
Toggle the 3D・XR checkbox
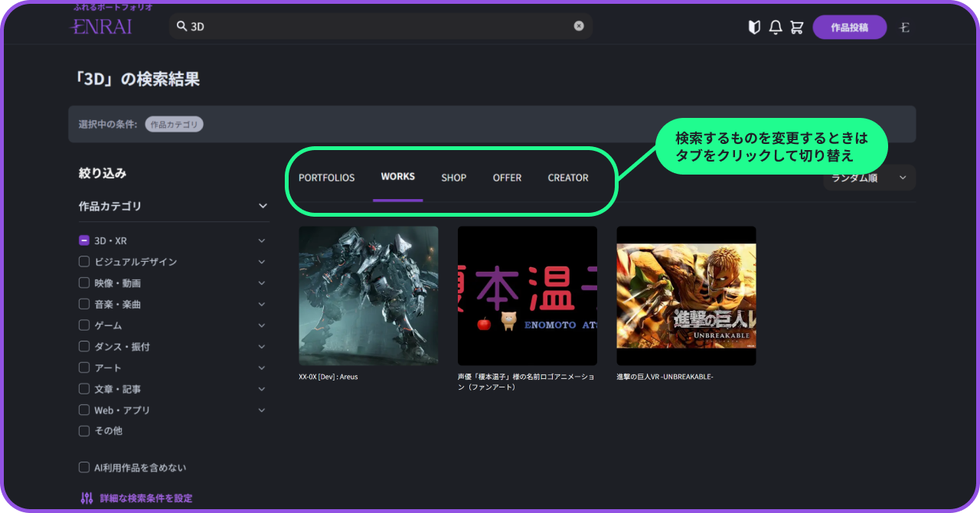tap(84, 240)
